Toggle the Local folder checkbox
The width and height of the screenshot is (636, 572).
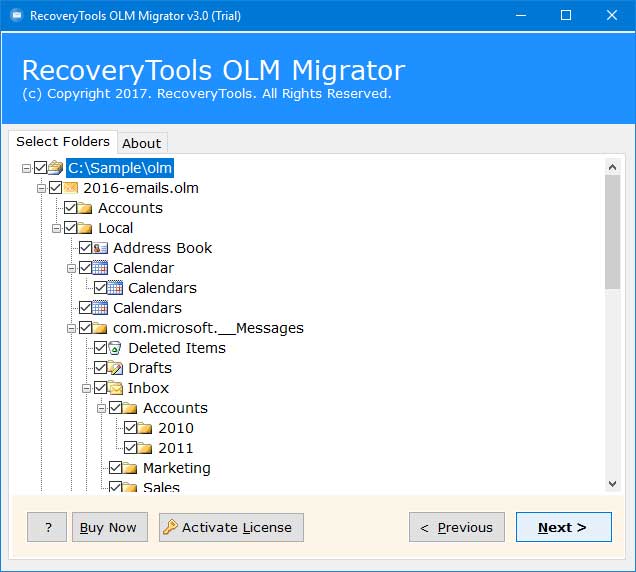[70, 228]
